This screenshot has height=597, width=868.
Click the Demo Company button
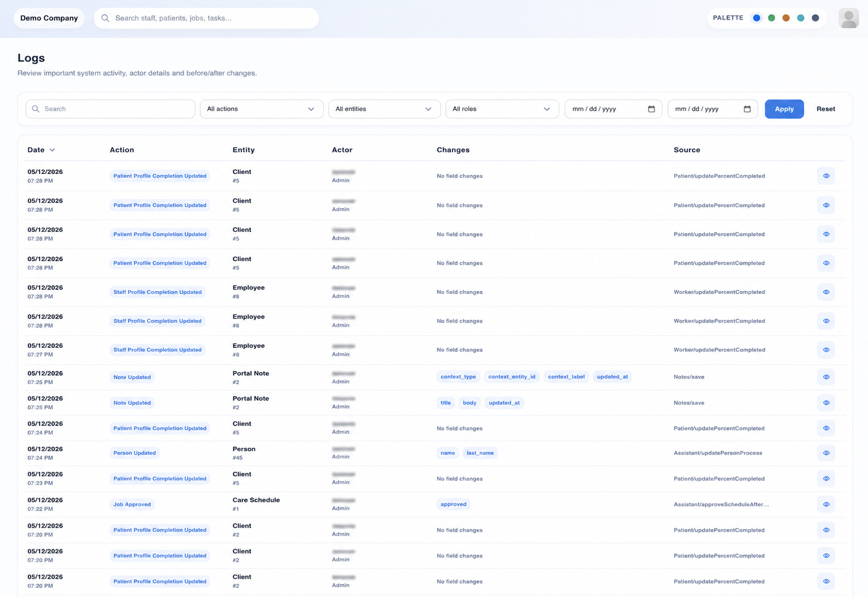click(x=49, y=18)
